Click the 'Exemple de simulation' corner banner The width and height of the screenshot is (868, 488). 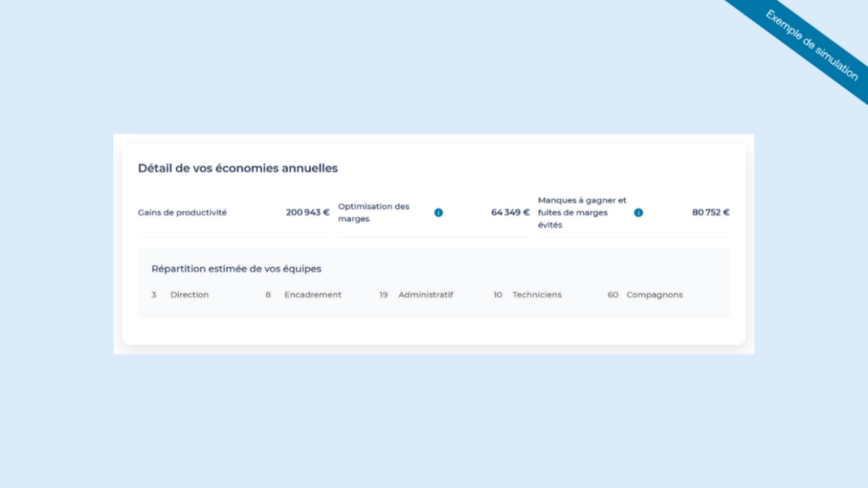click(x=812, y=45)
